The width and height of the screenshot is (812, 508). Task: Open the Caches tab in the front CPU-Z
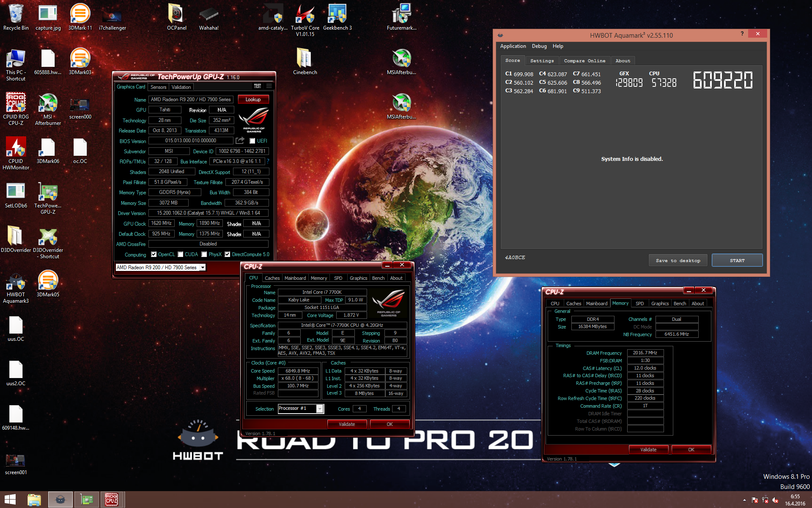coord(272,278)
